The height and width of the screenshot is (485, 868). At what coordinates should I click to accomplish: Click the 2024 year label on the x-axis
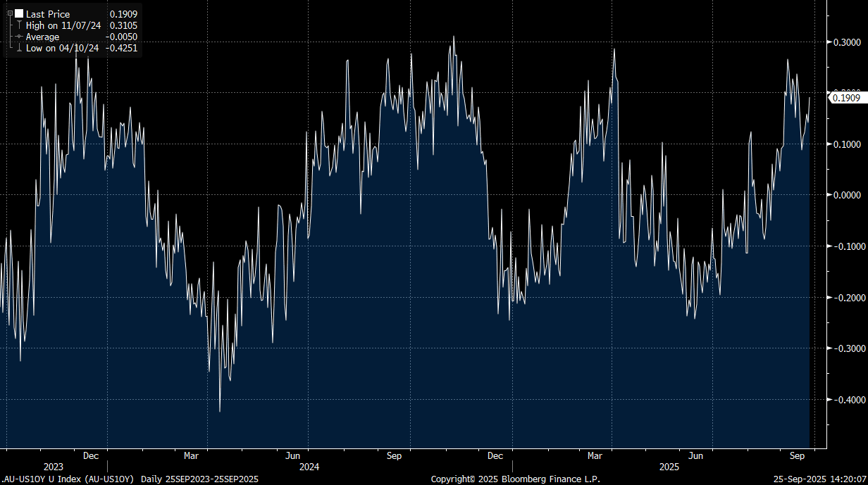tap(309, 467)
